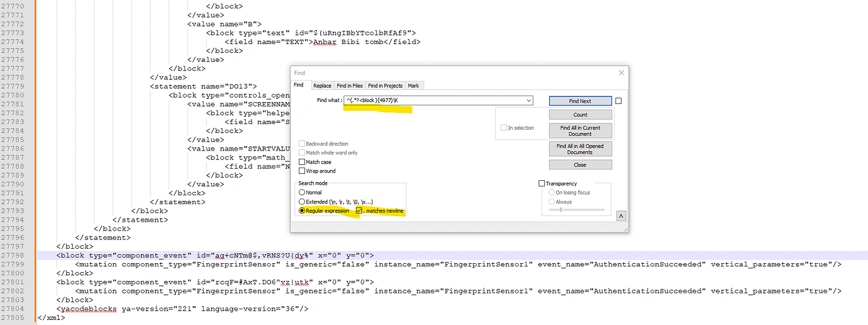The image size is (868, 325).
Task: Tick the checkbox beside the Find Next button
Action: click(x=618, y=101)
